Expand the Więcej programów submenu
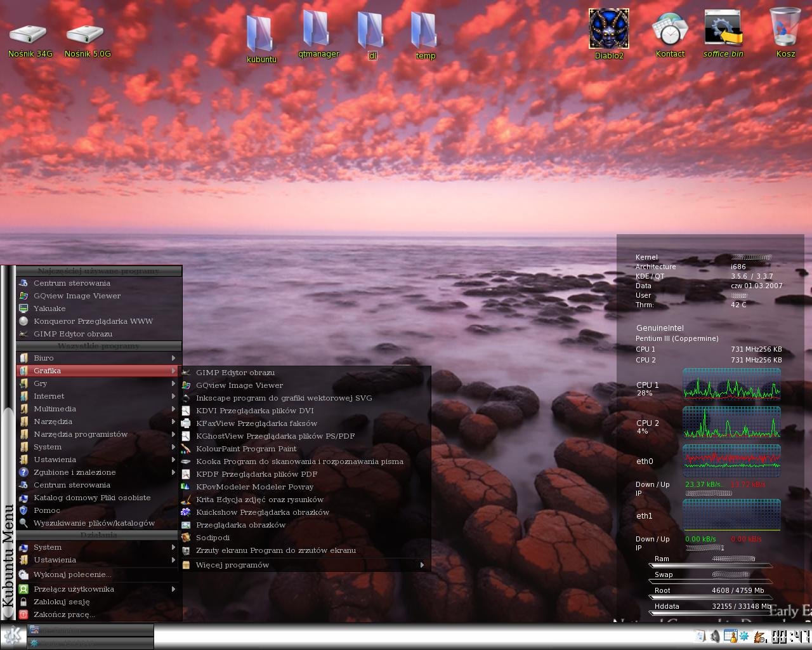The height and width of the screenshot is (650, 812). [306, 565]
